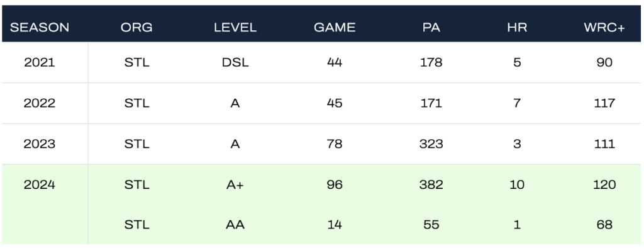This screenshot has height=248, width=644.
Task: Click the WRC+ value 68
Action: (x=604, y=225)
